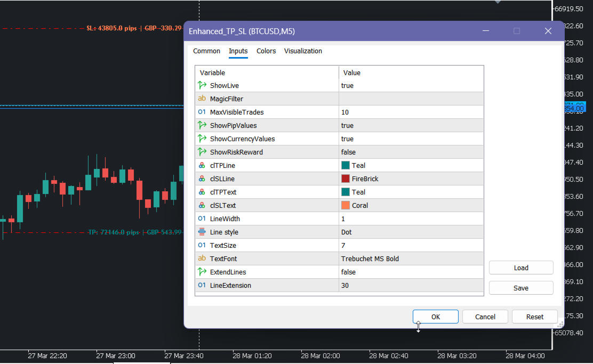Click the ShowLive boolean type icon

click(202, 85)
